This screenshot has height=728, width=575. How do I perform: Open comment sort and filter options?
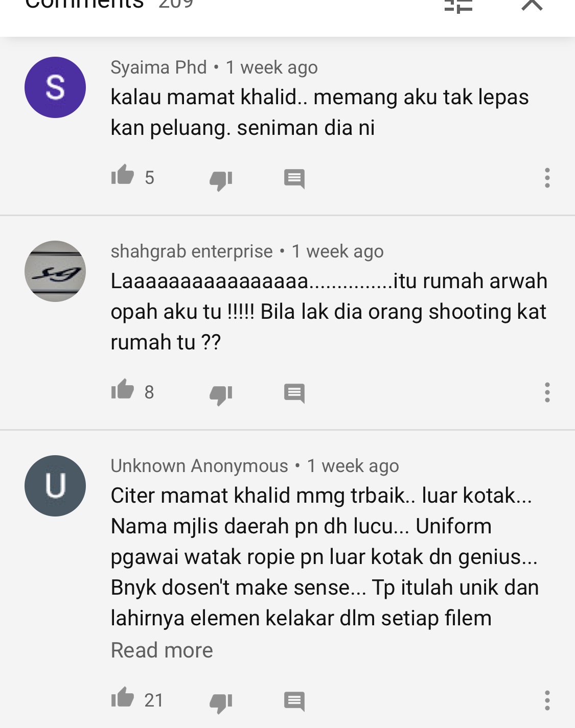[458, 5]
